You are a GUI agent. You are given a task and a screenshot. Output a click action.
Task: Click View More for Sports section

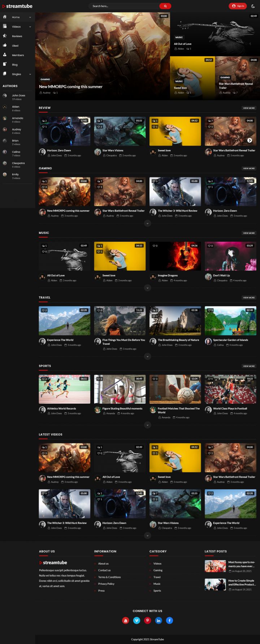[x=249, y=366]
